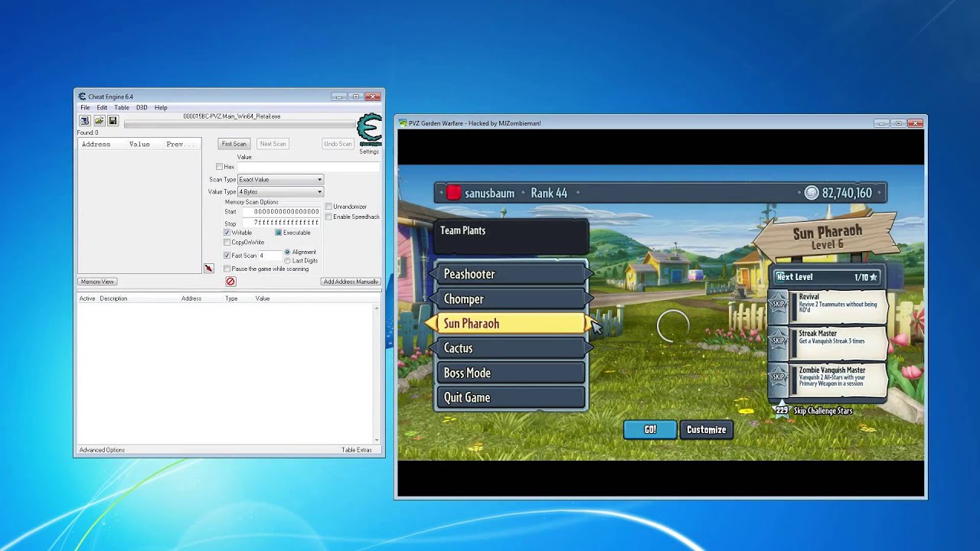The image size is (980, 551).
Task: Enable Pause the game while scanning
Action: pos(227,269)
